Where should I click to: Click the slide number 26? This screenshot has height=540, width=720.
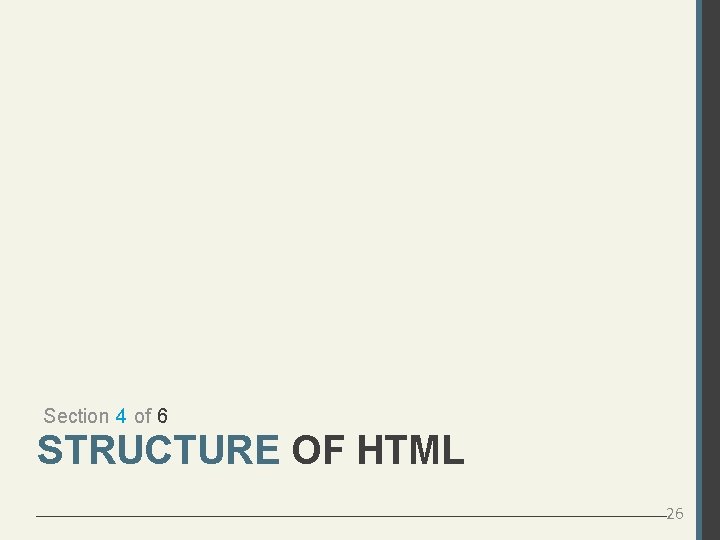675,513
